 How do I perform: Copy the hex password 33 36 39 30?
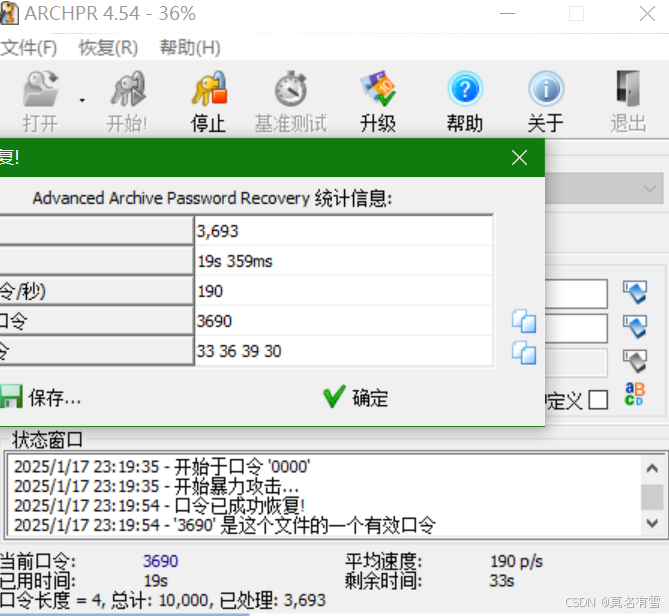pyautogui.click(x=524, y=353)
